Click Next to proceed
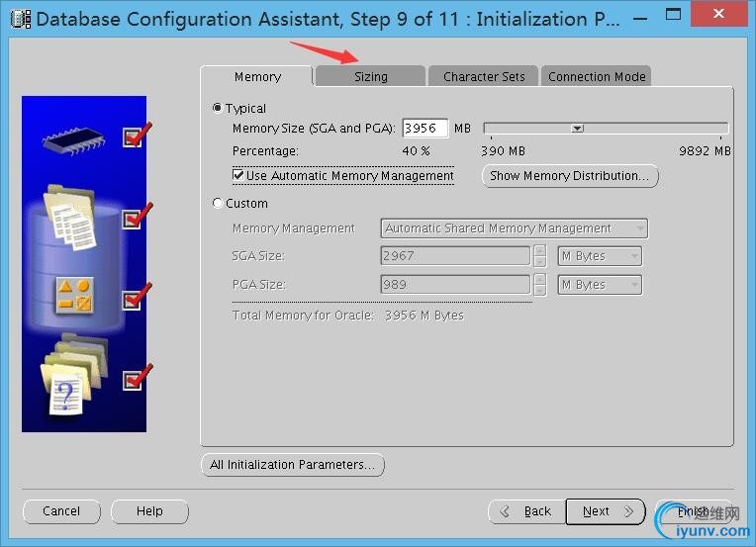Screen dimensions: 756x547 coord(606,511)
